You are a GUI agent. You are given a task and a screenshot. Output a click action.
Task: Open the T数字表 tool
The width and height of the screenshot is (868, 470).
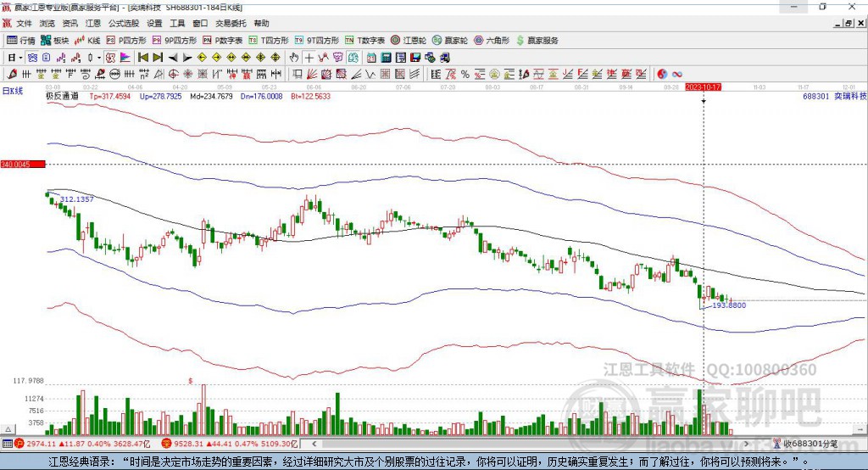(364, 41)
